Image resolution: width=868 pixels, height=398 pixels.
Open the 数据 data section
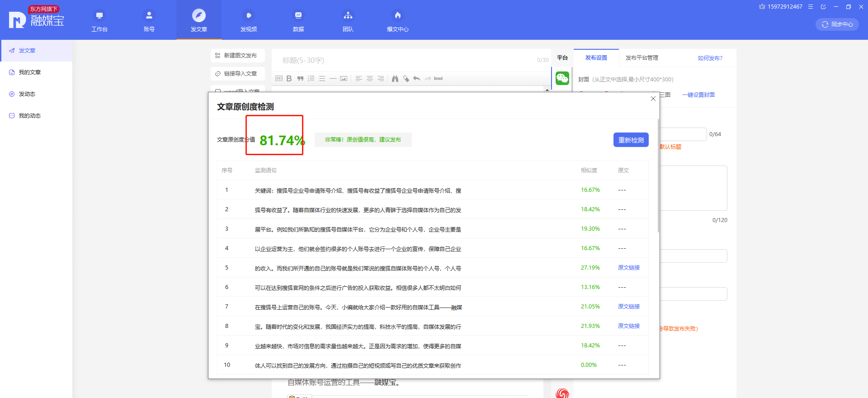[298, 21]
